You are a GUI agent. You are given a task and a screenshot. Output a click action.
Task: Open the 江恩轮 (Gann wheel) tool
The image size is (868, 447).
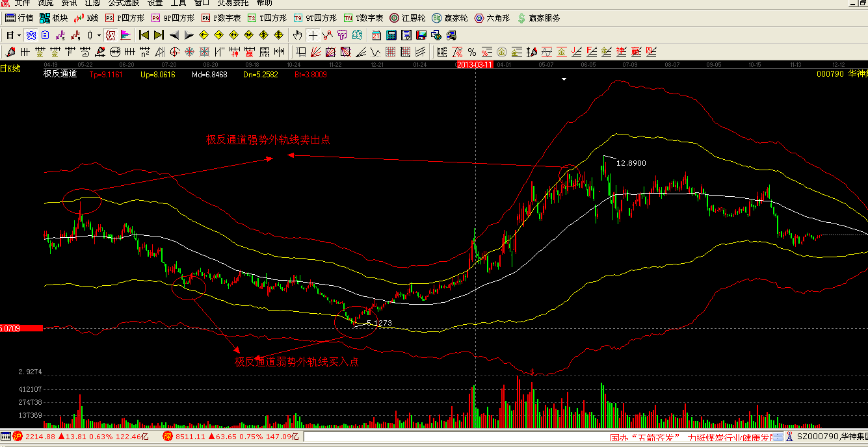[x=408, y=18]
